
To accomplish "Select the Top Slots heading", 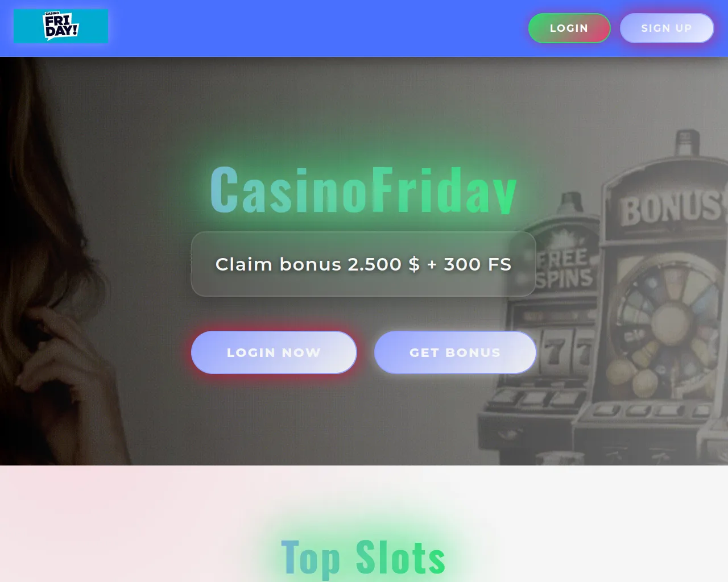I will point(363,557).
